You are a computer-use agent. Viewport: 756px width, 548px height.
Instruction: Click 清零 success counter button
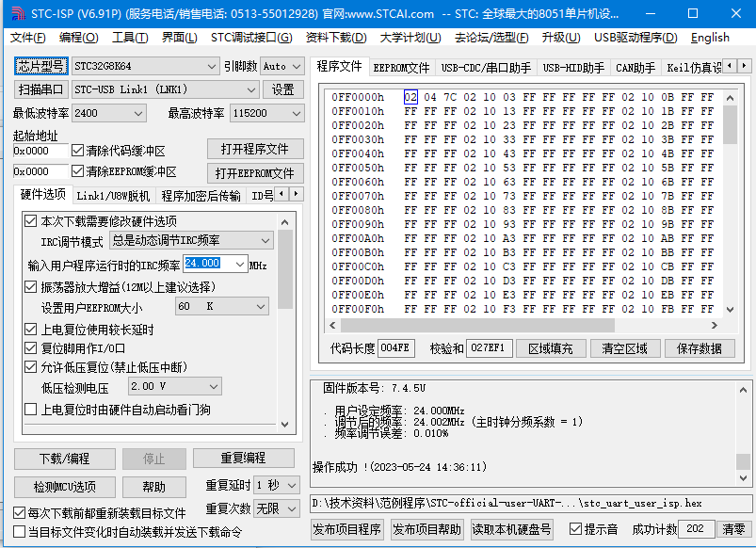coord(733,529)
